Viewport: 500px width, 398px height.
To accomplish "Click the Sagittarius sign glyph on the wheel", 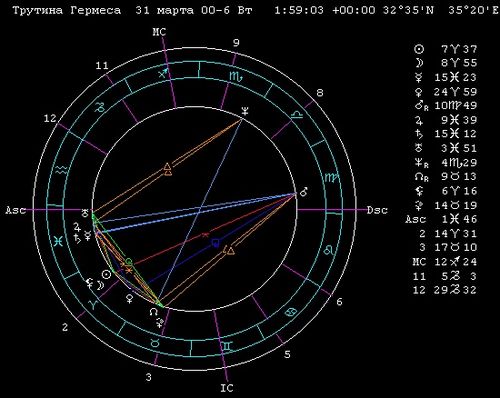I will [x=163, y=74].
